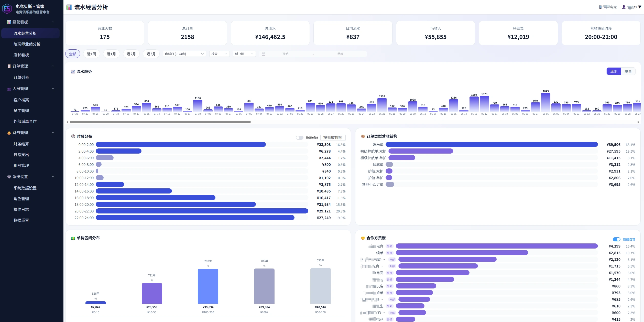Collapse the 系统设置 menu group
The image size is (644, 322).
[53, 177]
